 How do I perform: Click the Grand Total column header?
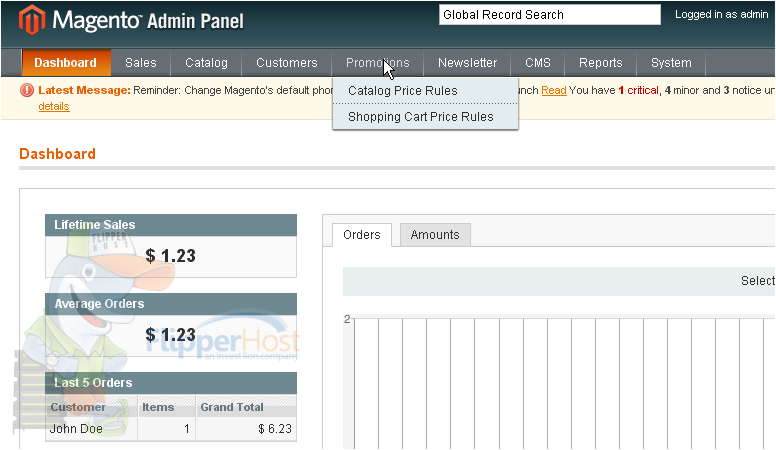(246, 407)
